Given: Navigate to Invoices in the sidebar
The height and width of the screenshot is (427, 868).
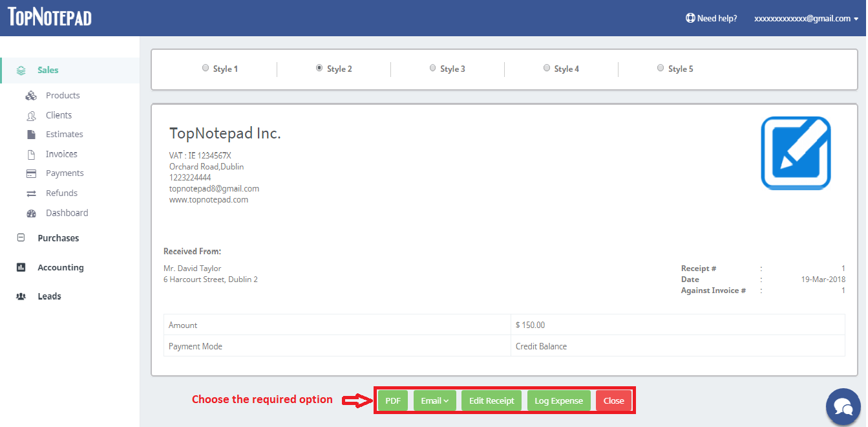Looking at the screenshot, I should pos(61,154).
